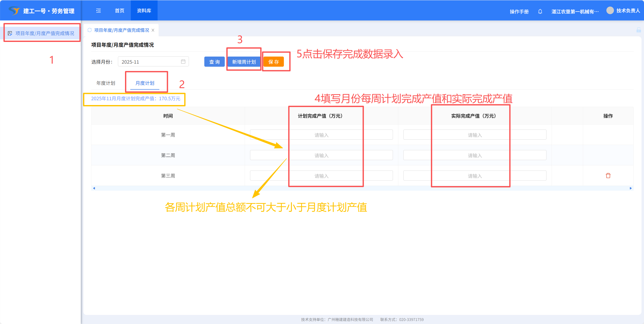
Task: Click the user avatar icon
Action: [610, 11]
